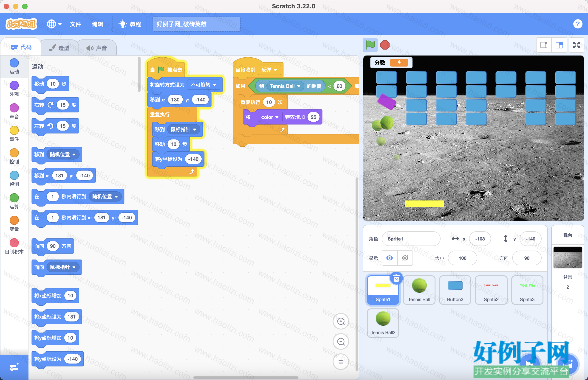The height and width of the screenshot is (380, 588).
Task: Open color effect dropdown
Action: (x=270, y=117)
